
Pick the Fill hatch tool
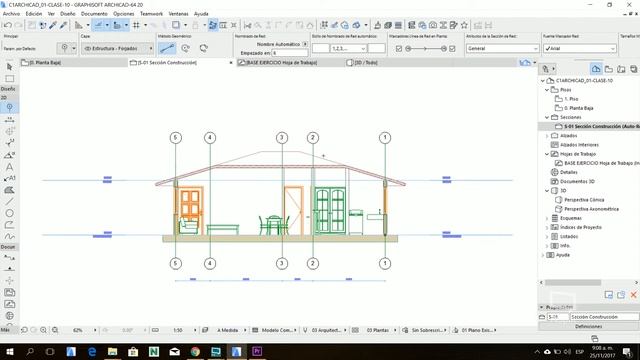tap(9, 190)
